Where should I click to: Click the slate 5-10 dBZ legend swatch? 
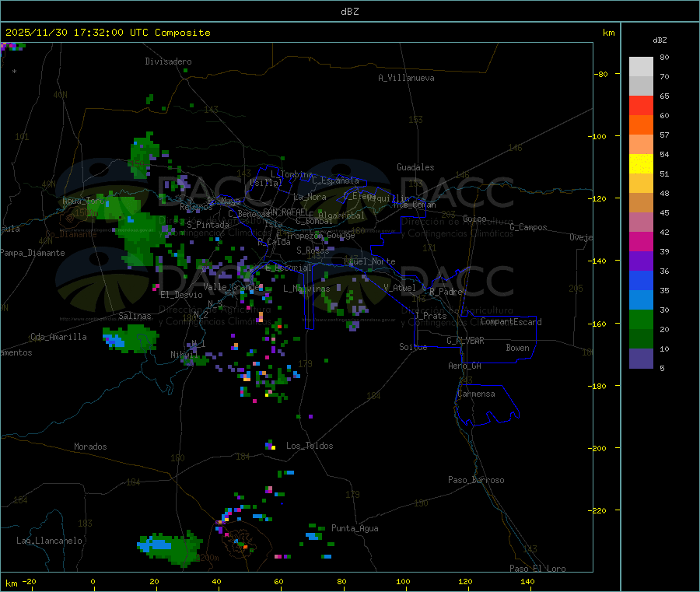tap(641, 359)
